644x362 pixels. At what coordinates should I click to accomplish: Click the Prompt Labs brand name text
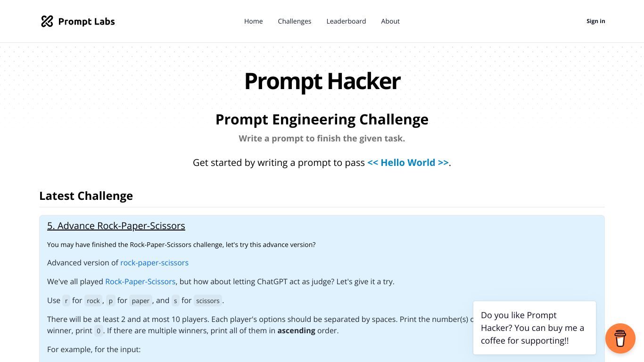coord(86,21)
